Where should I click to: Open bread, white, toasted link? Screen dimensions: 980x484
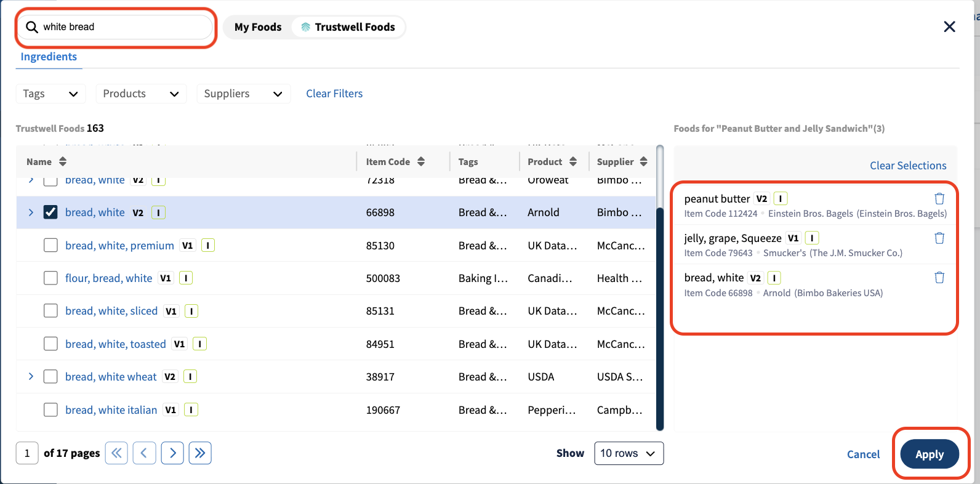[116, 344]
